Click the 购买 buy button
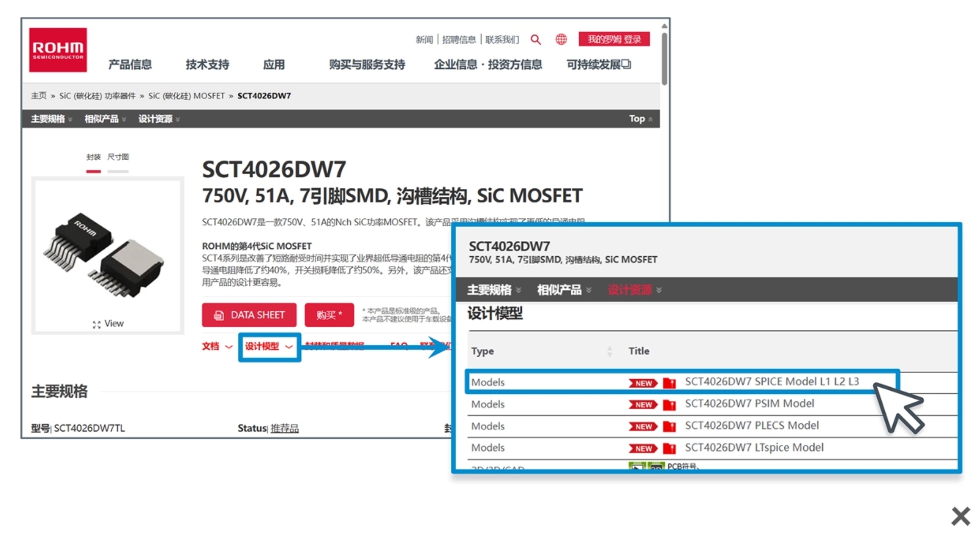 click(329, 315)
